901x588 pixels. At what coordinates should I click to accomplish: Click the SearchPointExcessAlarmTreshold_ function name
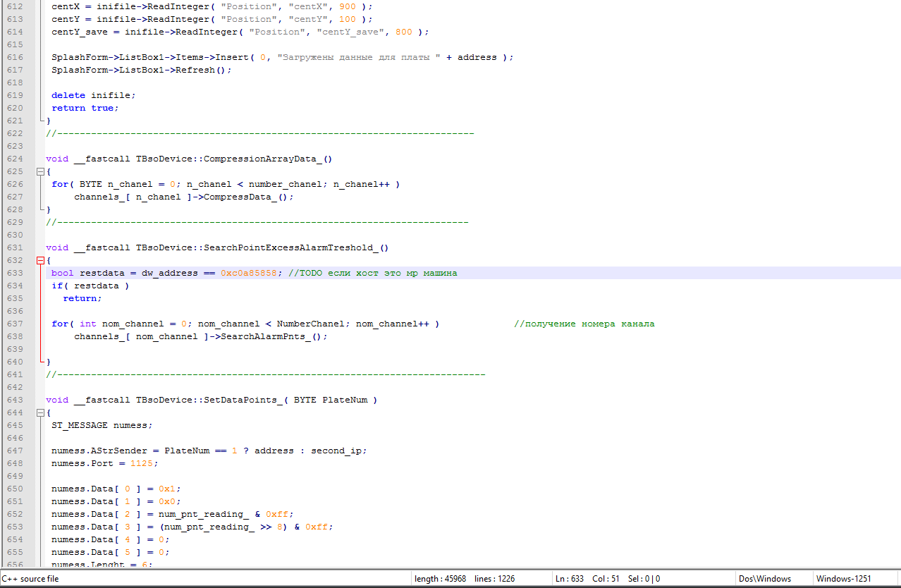[290, 247]
